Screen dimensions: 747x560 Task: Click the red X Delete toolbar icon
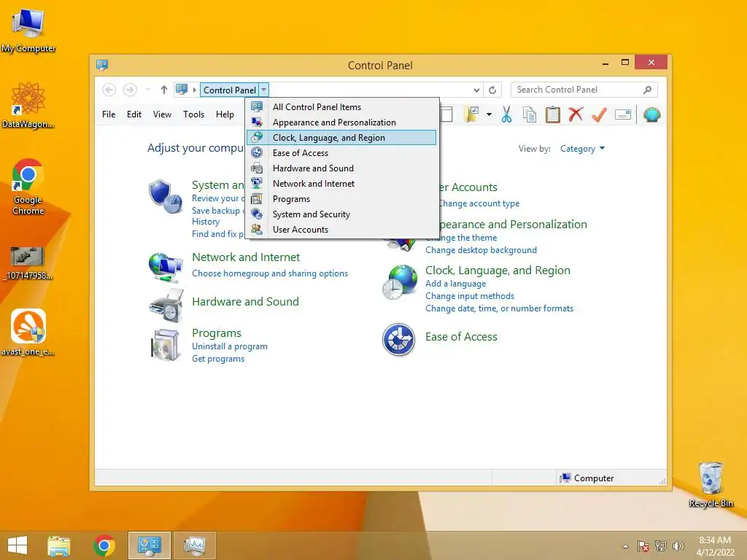click(x=576, y=114)
